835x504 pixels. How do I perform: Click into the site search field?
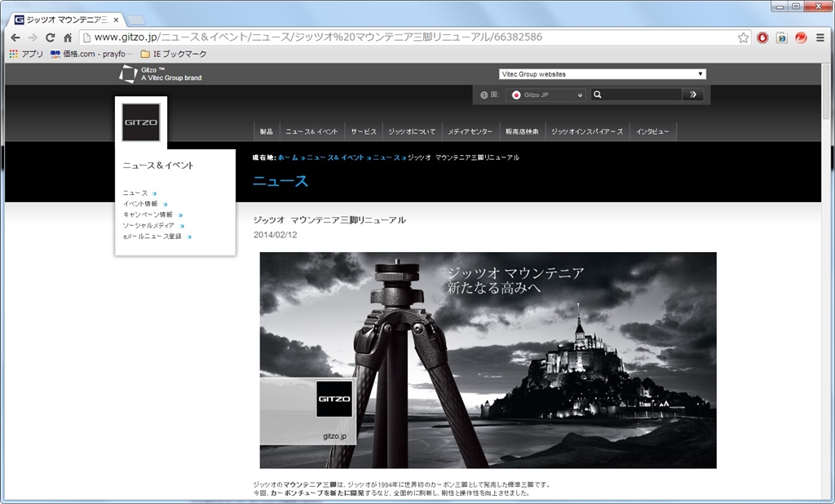[x=643, y=95]
